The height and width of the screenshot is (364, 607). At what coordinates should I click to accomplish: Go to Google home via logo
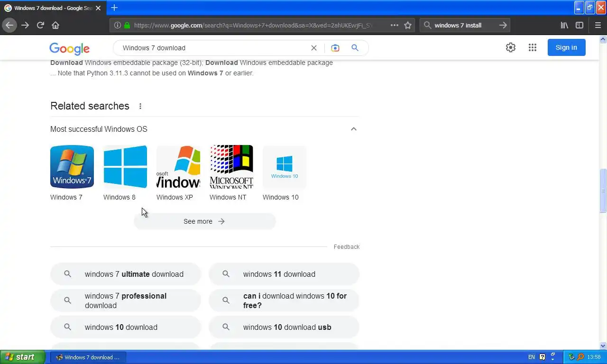point(70,48)
